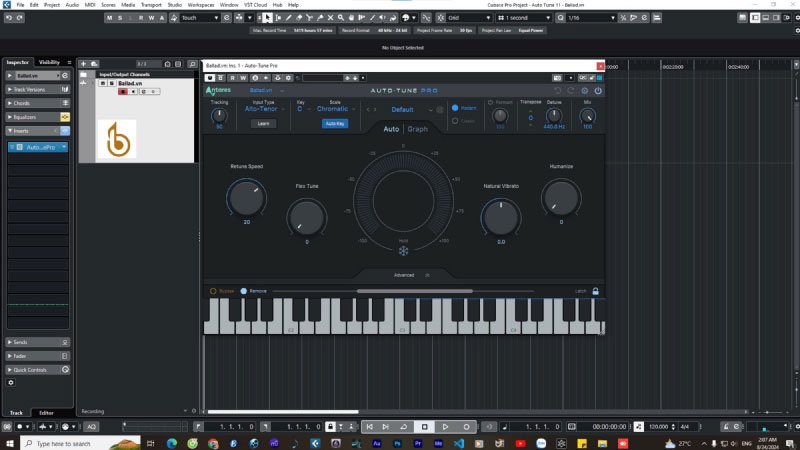Viewport: 800px width, 450px height.
Task: Select the Split scissors tool
Action: point(310,18)
